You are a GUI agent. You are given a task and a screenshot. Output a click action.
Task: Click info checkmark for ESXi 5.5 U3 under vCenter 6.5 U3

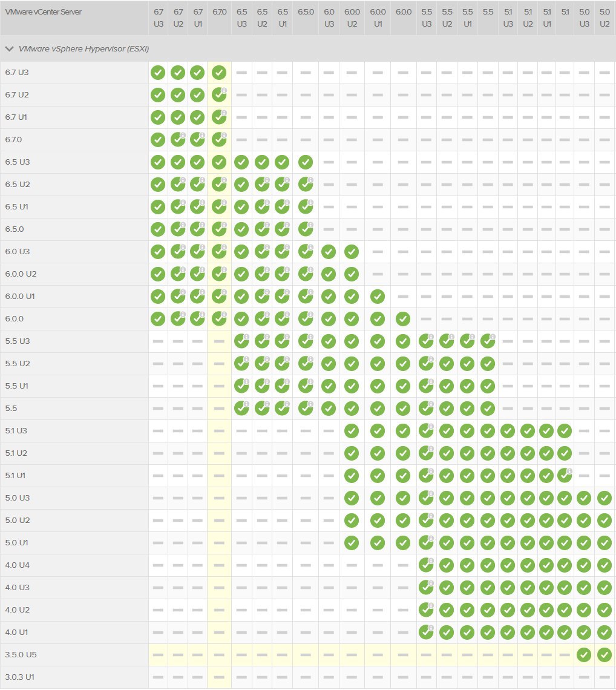click(241, 341)
